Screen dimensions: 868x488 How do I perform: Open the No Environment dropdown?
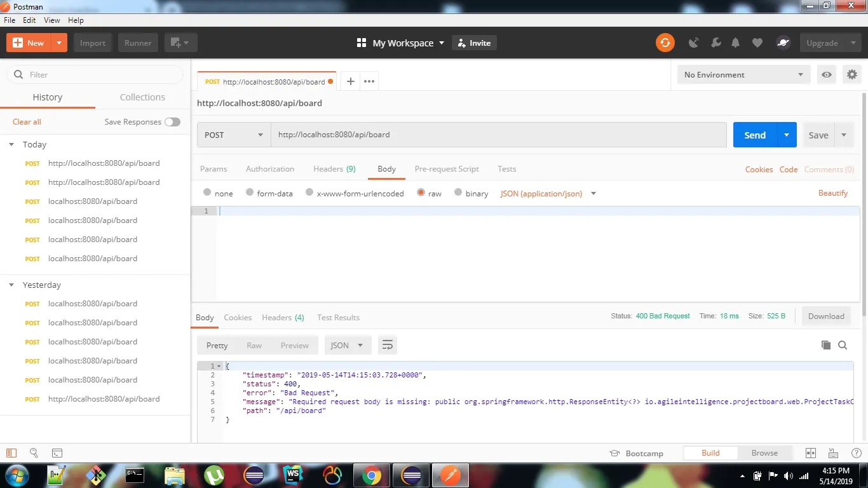[x=743, y=74]
